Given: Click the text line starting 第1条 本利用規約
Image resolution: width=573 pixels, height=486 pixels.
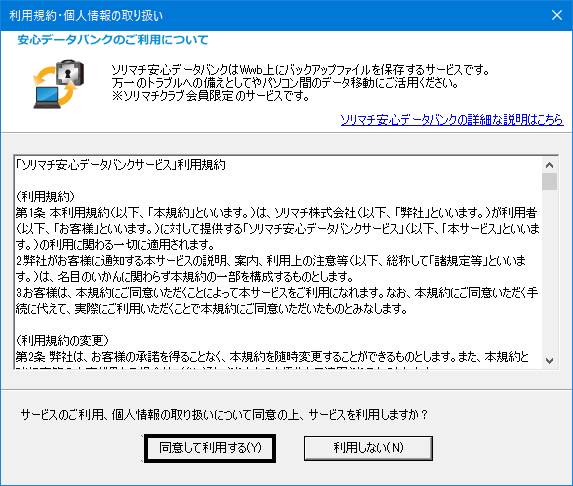Looking at the screenshot, I should [x=276, y=212].
